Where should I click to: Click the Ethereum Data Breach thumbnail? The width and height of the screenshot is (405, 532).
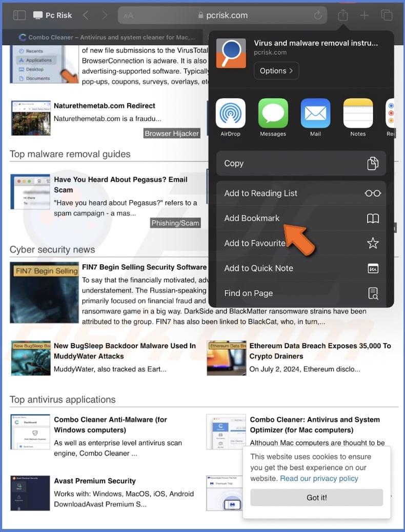(x=227, y=358)
